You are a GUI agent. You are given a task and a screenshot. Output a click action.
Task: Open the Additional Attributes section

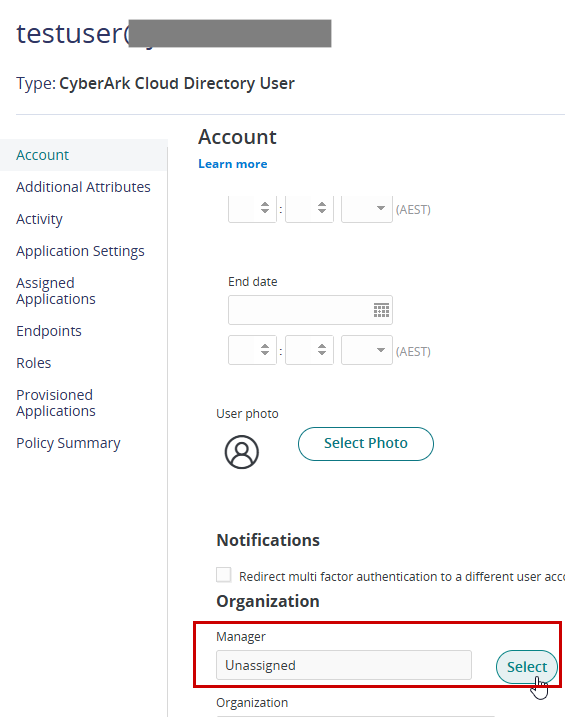coord(83,187)
